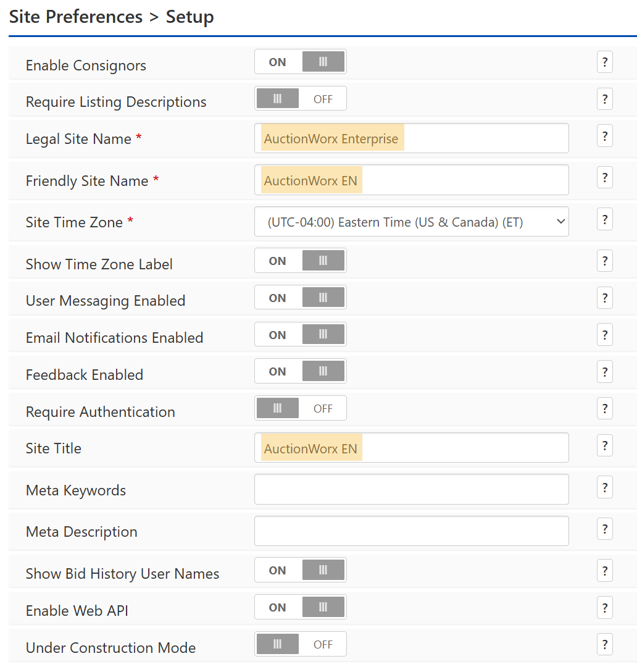This screenshot has height=672, width=637.
Task: Toggle Enable Consignors switch off
Action: tap(301, 62)
